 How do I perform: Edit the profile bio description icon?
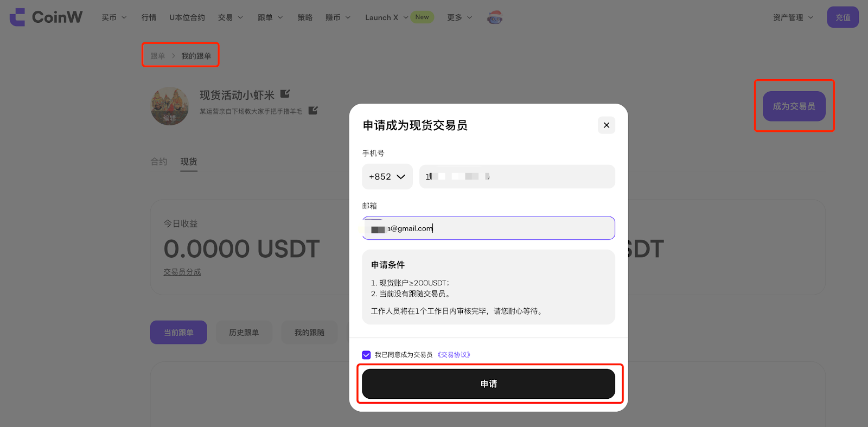[x=313, y=111]
